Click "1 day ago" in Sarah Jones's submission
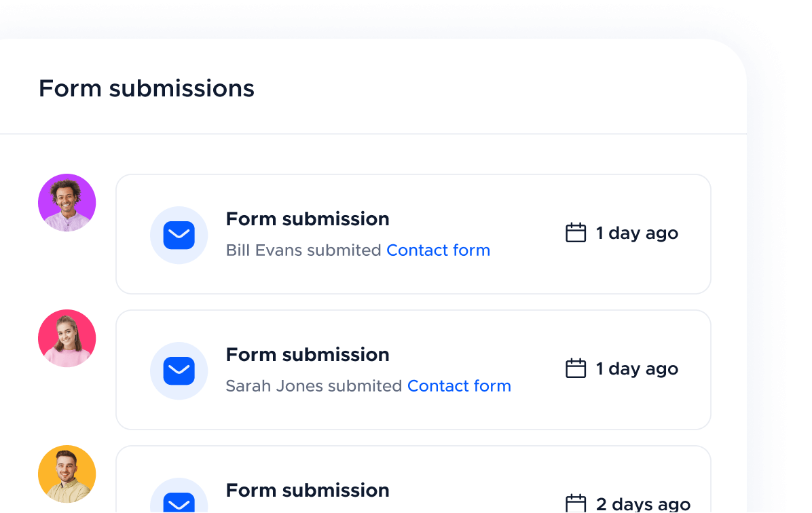The image size is (812, 513). pos(637,368)
